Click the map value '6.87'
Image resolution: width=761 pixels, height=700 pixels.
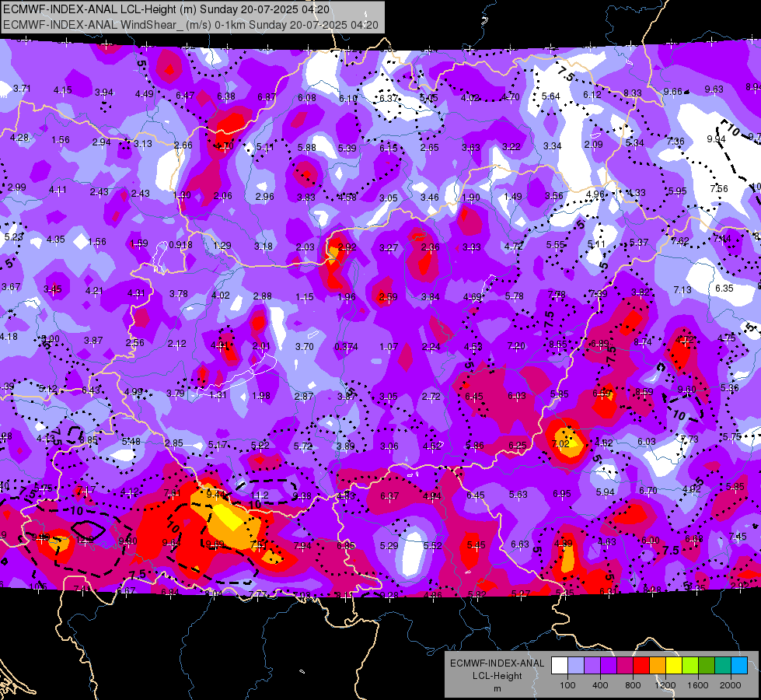pyautogui.click(x=267, y=97)
